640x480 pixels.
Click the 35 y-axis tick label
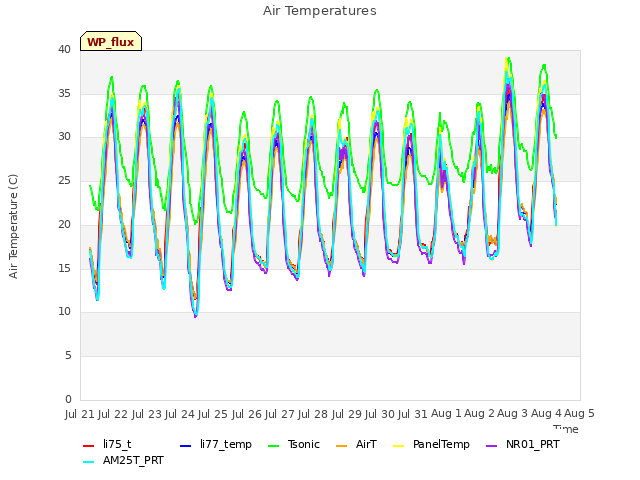[64, 93]
